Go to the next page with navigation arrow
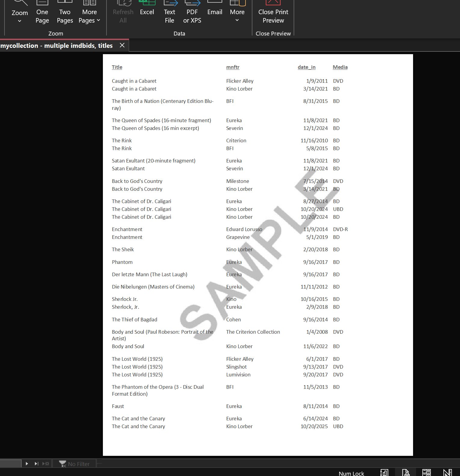 tap(27, 464)
